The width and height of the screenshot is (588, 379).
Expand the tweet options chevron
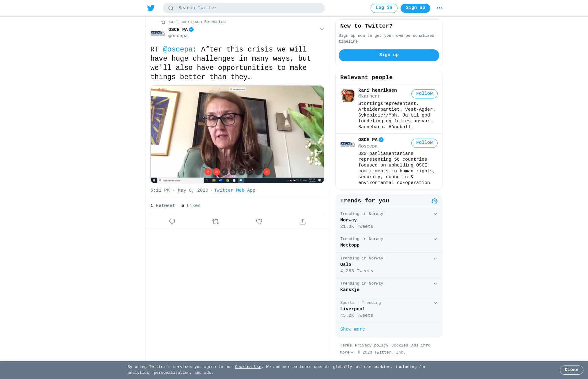[322, 29]
